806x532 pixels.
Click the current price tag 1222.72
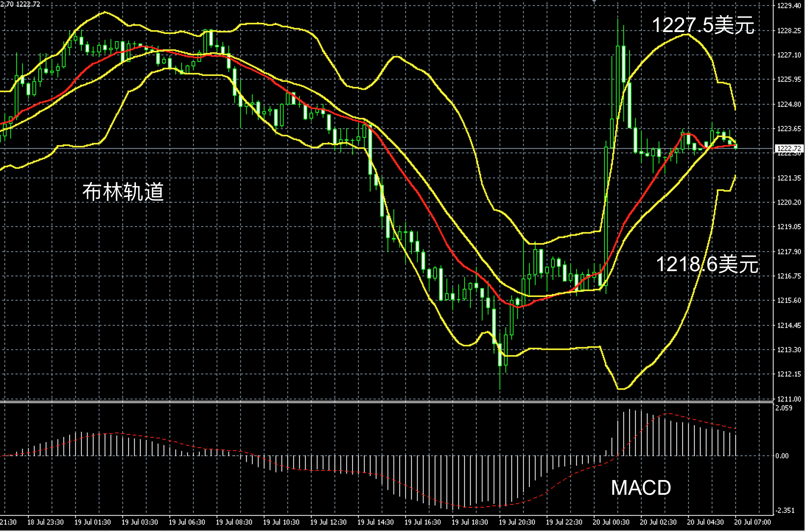789,148
